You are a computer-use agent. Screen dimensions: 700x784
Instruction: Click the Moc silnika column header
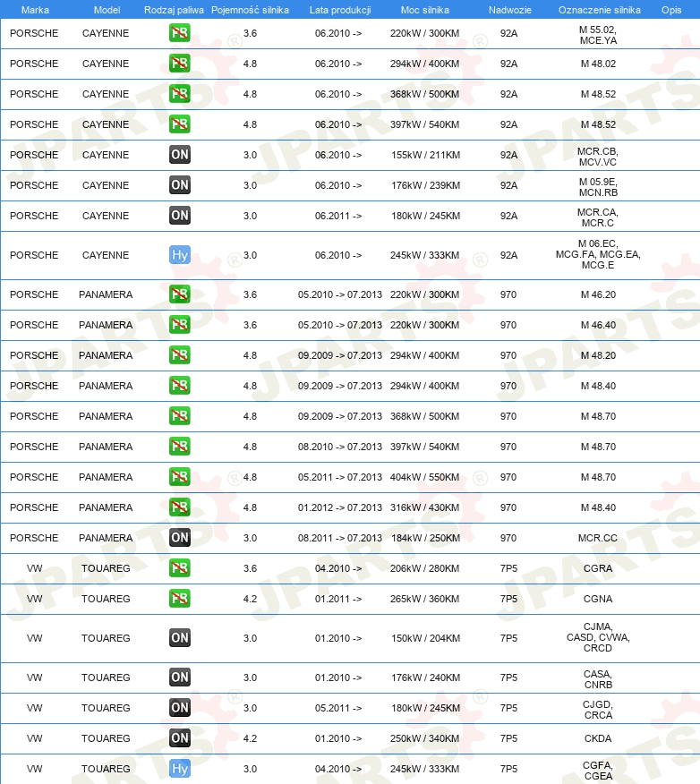pos(425,10)
